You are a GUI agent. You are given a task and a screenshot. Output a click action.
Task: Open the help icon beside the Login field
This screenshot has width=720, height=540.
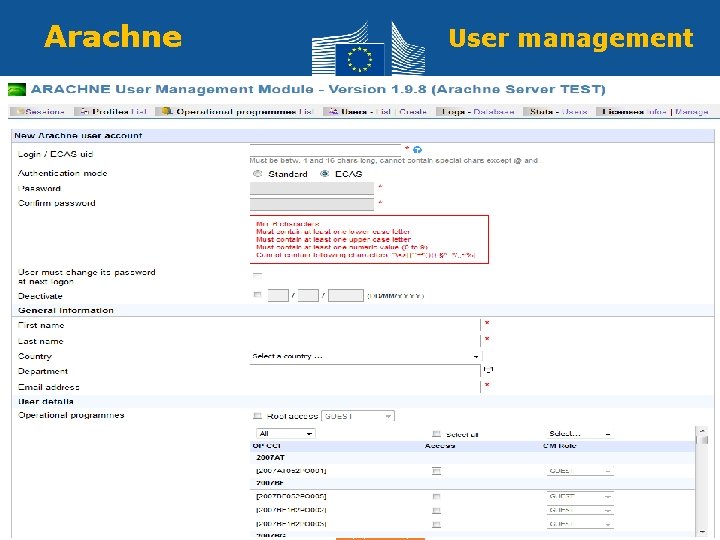pos(417,150)
